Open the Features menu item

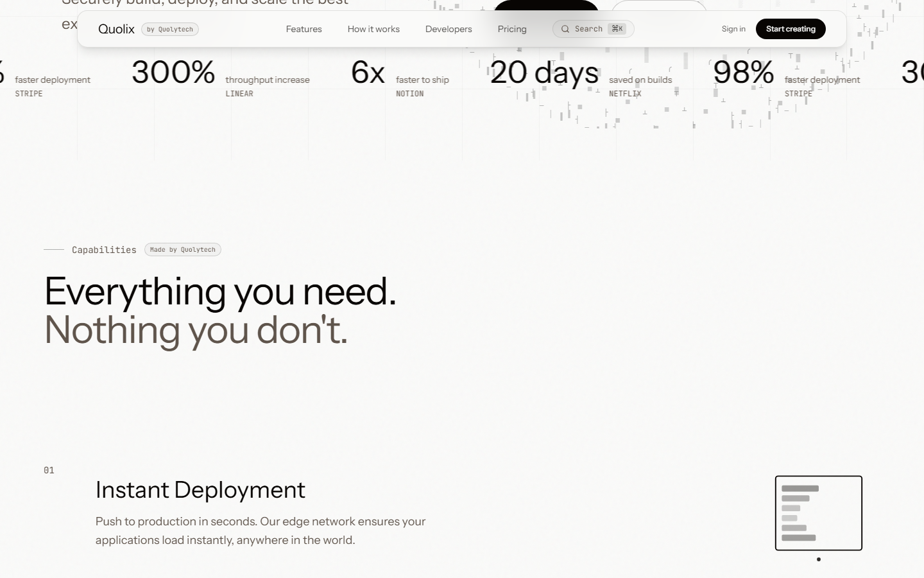304,29
